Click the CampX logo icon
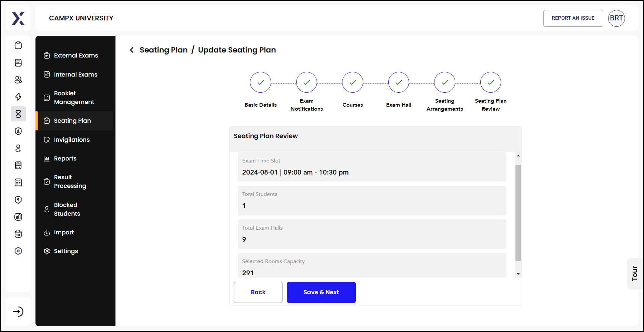 point(18,18)
